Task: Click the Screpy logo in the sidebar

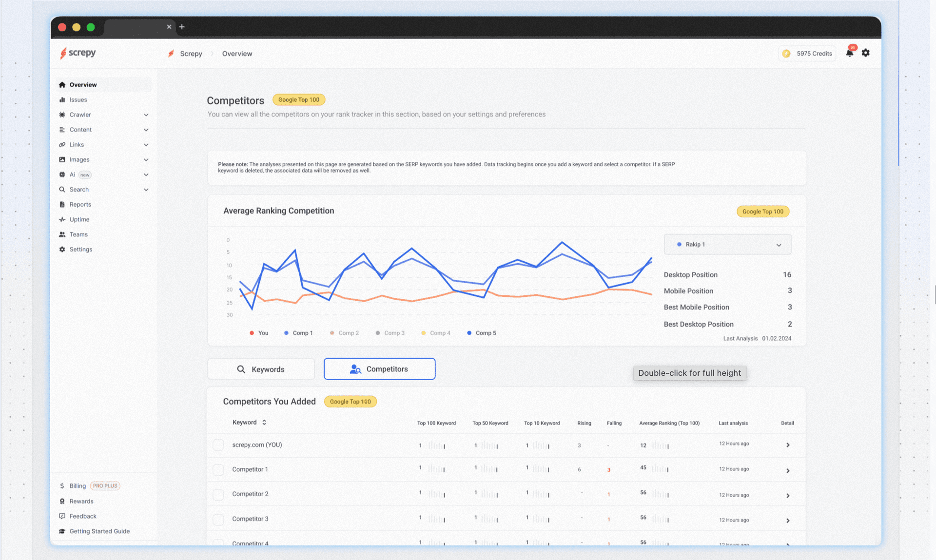Action: [78, 53]
